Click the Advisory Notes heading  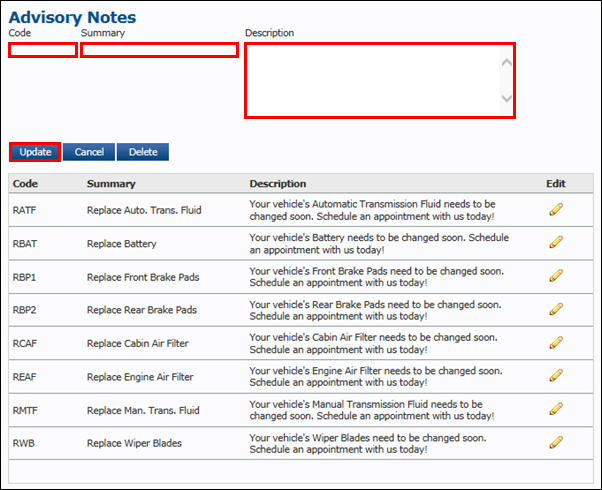(73, 17)
